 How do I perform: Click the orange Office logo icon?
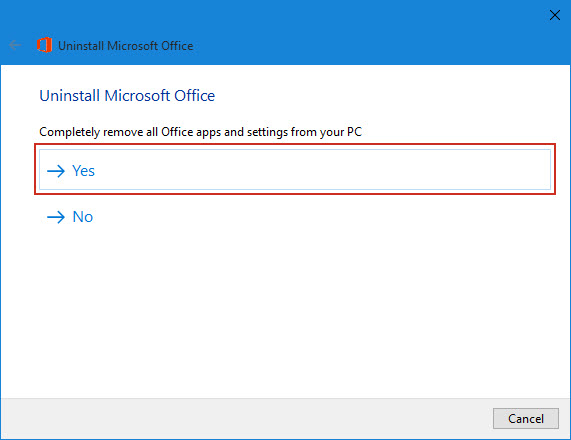click(44, 45)
